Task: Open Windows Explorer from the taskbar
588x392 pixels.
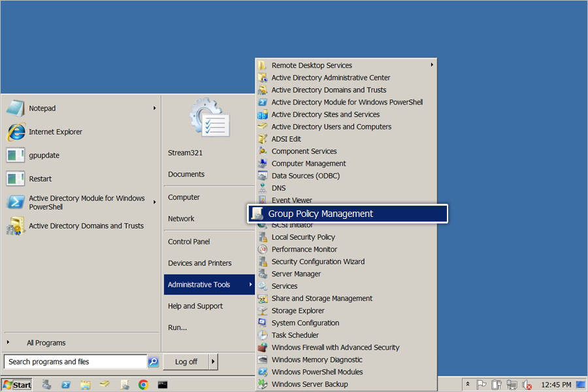Action: (x=85, y=385)
